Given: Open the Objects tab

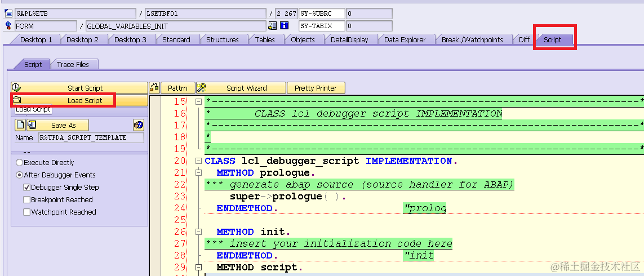Looking at the screenshot, I should click(x=303, y=40).
